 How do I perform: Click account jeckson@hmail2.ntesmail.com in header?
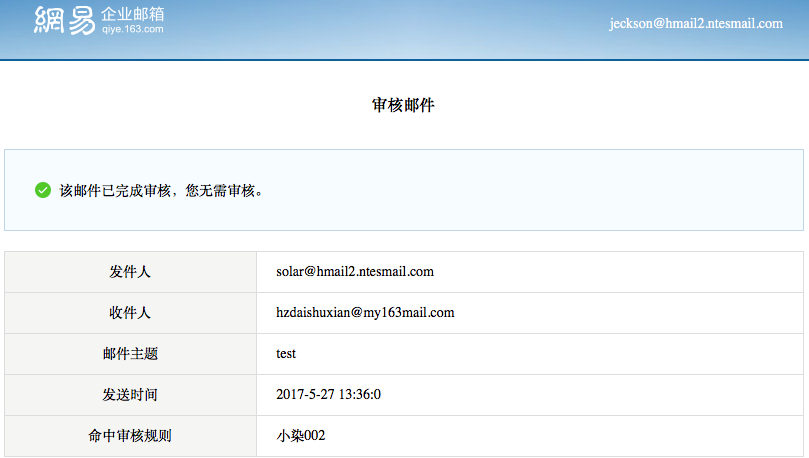pyautogui.click(x=695, y=23)
